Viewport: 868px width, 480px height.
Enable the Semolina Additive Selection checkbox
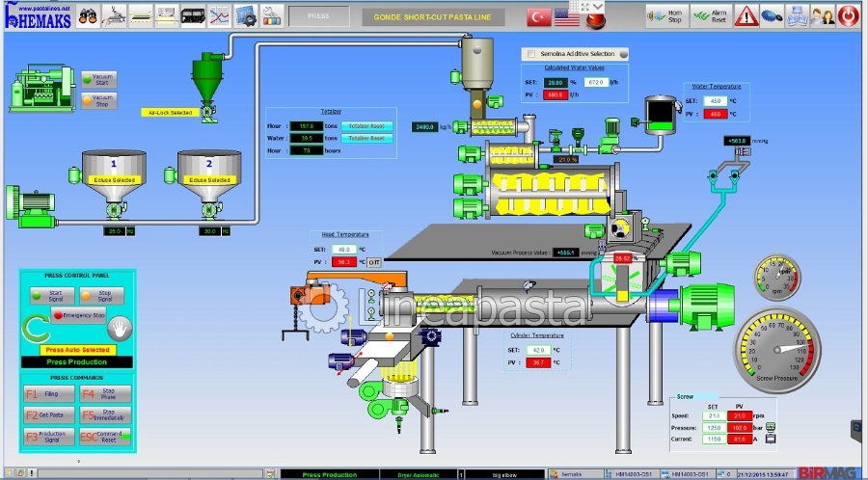529,54
